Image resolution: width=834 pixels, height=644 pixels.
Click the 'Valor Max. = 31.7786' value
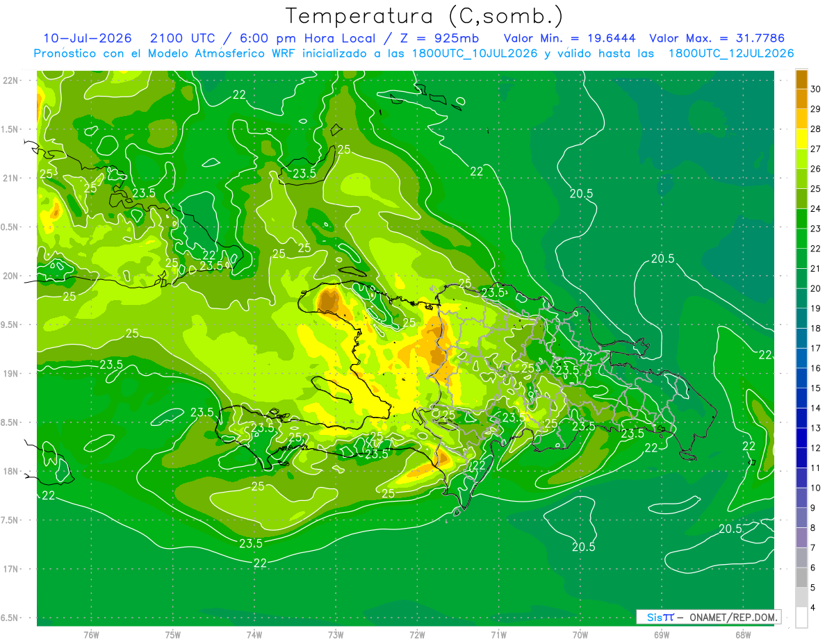pos(717,38)
